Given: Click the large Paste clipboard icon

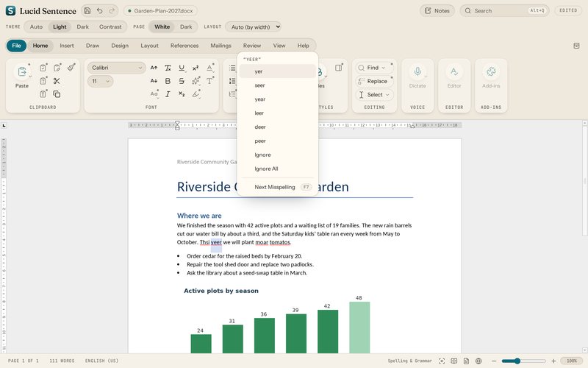Looking at the screenshot, I should tap(22, 71).
